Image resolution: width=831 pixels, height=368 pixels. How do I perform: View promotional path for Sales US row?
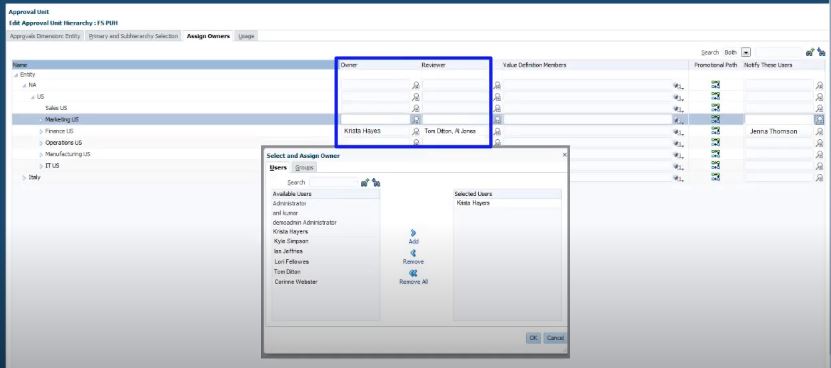coord(715,108)
